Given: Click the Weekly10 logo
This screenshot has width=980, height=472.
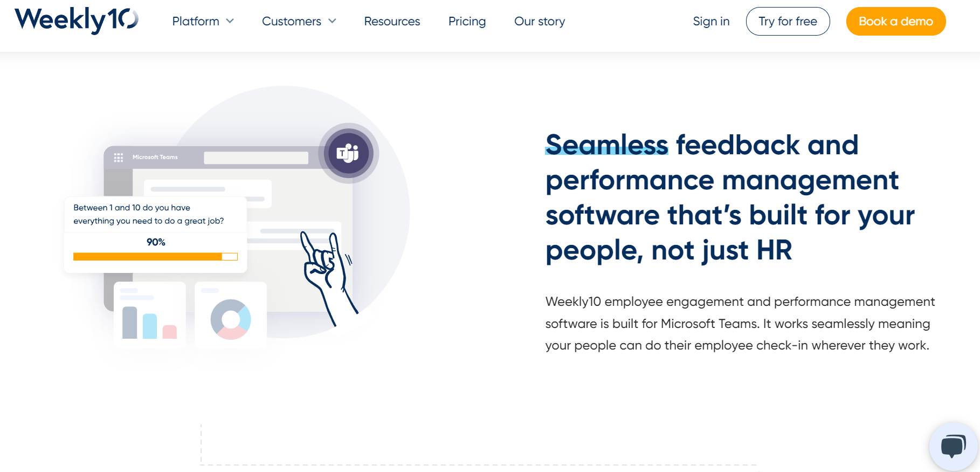Looking at the screenshot, I should (x=77, y=20).
